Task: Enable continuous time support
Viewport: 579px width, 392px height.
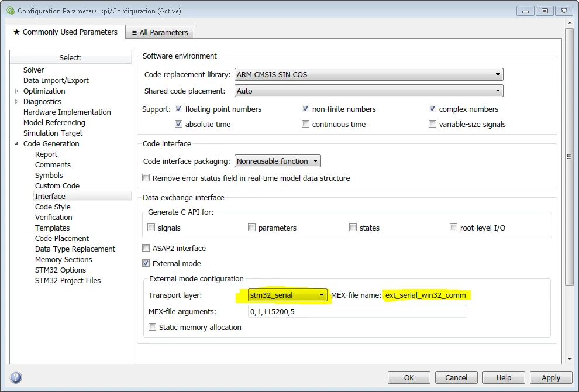Action: [305, 124]
